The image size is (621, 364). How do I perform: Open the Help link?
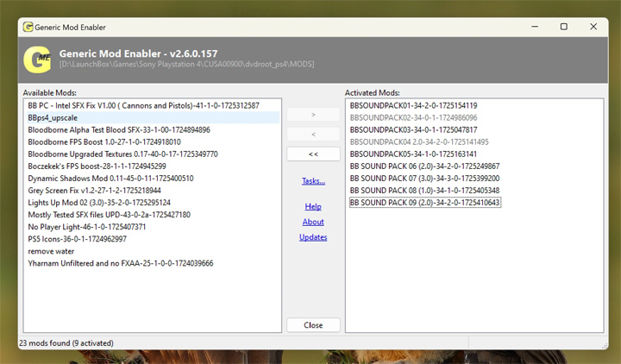tap(313, 207)
